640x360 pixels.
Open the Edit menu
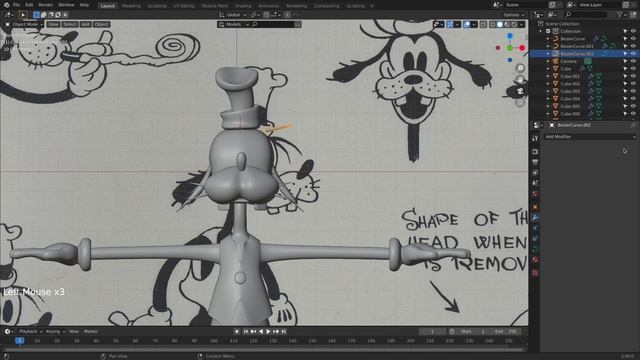coord(29,5)
